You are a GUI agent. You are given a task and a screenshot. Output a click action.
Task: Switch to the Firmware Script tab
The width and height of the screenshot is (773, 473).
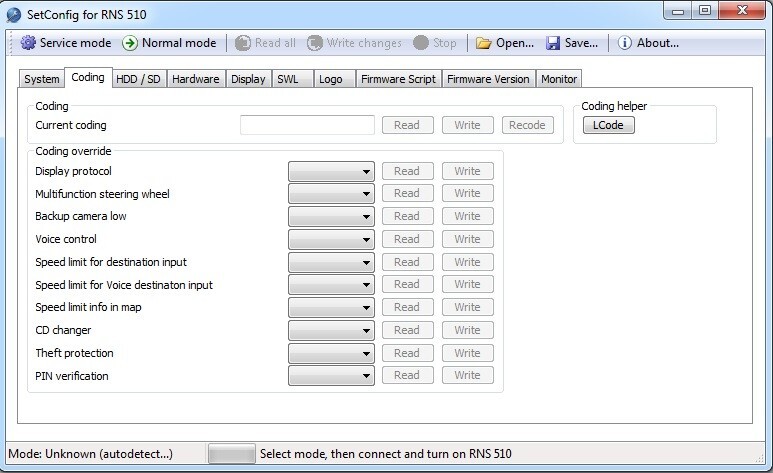pos(398,79)
